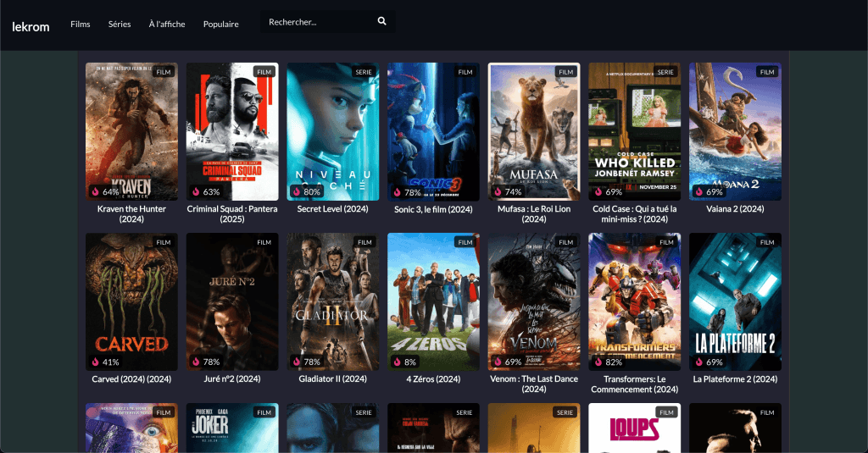Open Kraven the Hunter poster thumbnail
The width and height of the screenshot is (868, 453).
(x=131, y=131)
